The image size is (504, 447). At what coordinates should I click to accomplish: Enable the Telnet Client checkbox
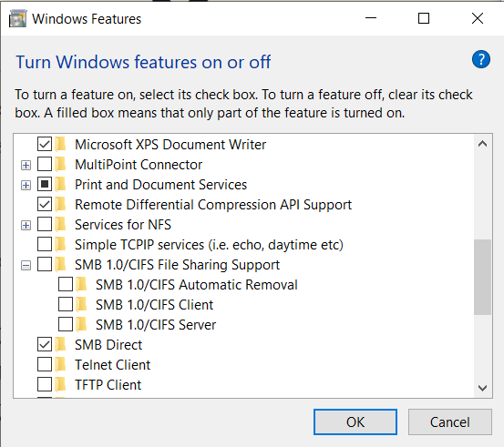coord(45,364)
